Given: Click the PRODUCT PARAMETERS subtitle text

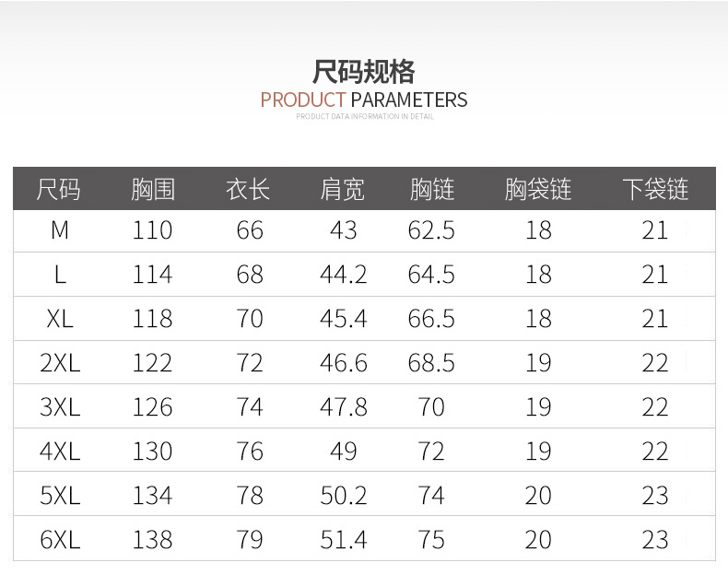Looking at the screenshot, I should pos(364,100).
